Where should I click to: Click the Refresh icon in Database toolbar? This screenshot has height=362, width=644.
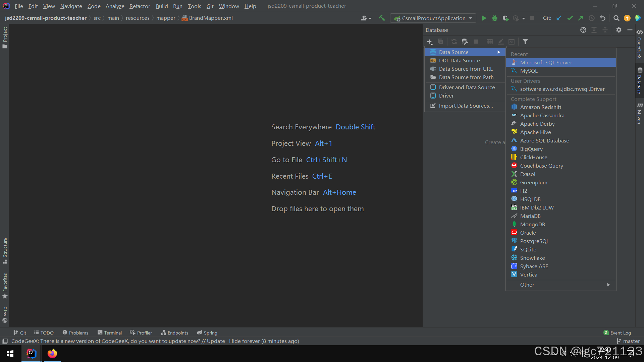454,42
